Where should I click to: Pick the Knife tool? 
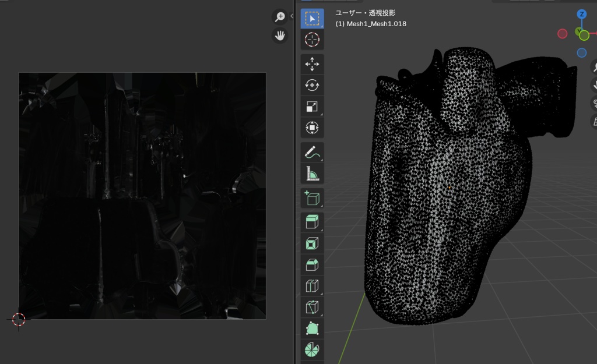(x=312, y=307)
